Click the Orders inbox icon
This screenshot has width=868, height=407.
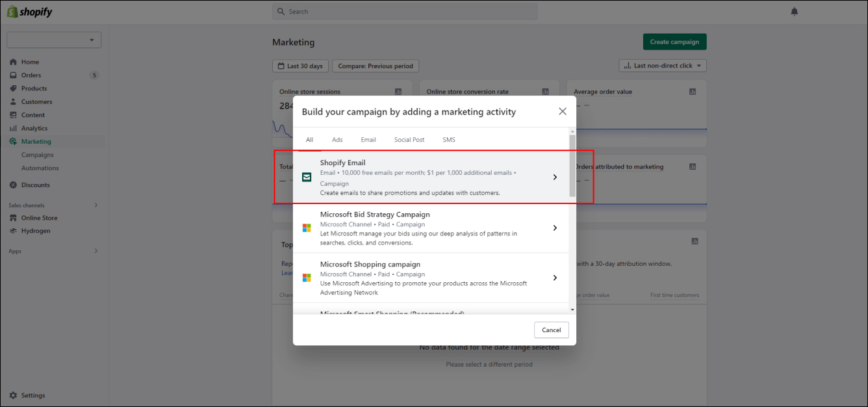pyautogui.click(x=13, y=75)
